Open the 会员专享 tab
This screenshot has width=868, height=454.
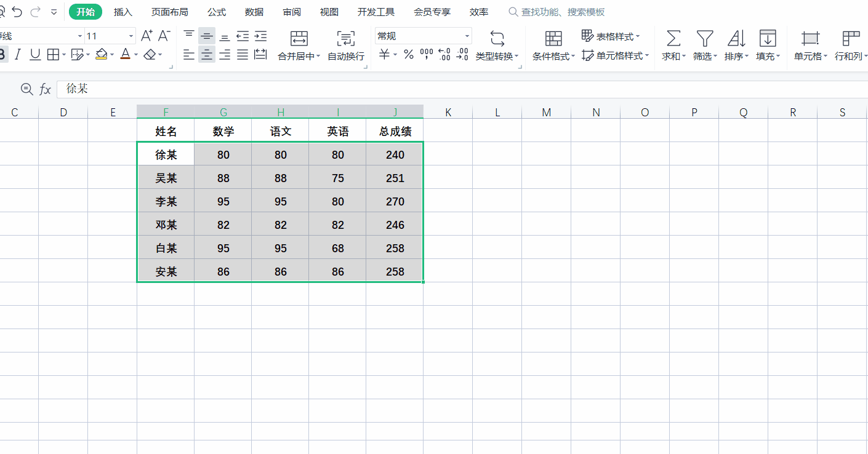pos(432,12)
